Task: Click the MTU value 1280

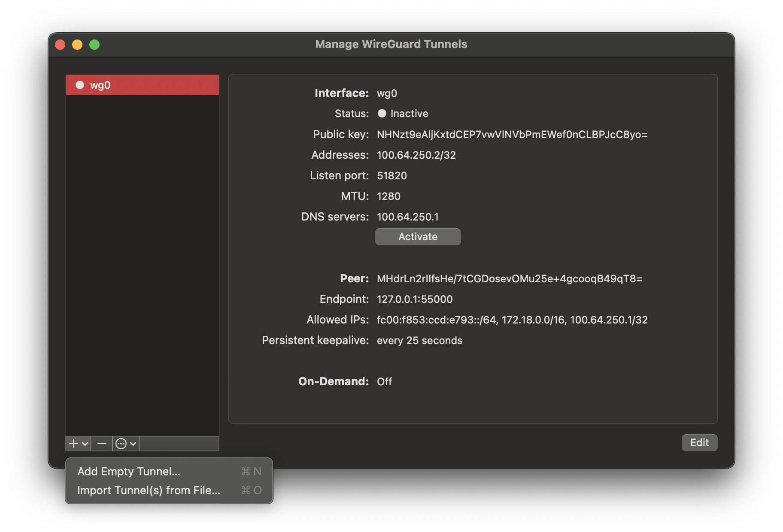Action: 388,196
